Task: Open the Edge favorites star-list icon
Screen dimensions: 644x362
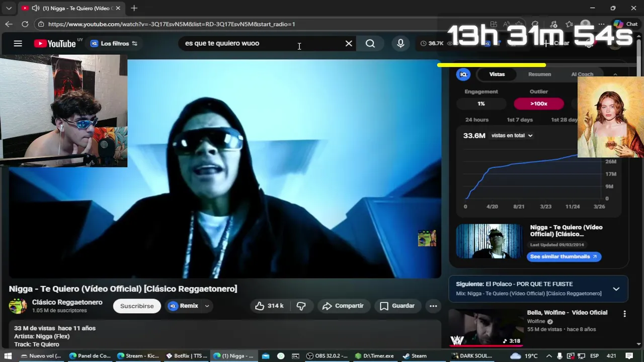Action: (569, 24)
